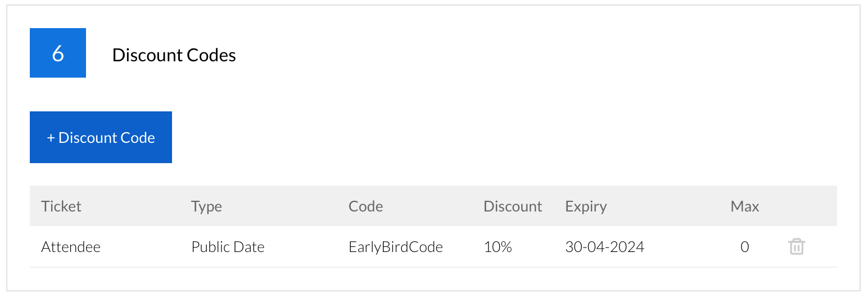Image resolution: width=868 pixels, height=297 pixels.
Task: Click the Max value 0 in the row
Action: coord(744,247)
